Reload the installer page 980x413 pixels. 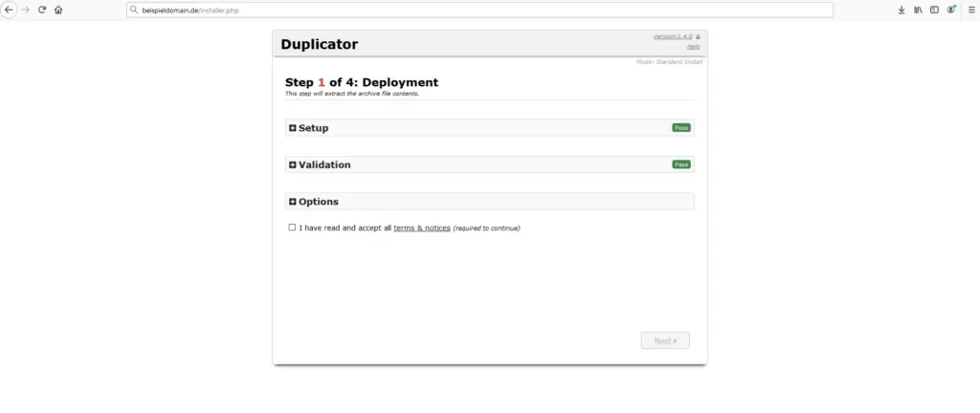click(42, 10)
